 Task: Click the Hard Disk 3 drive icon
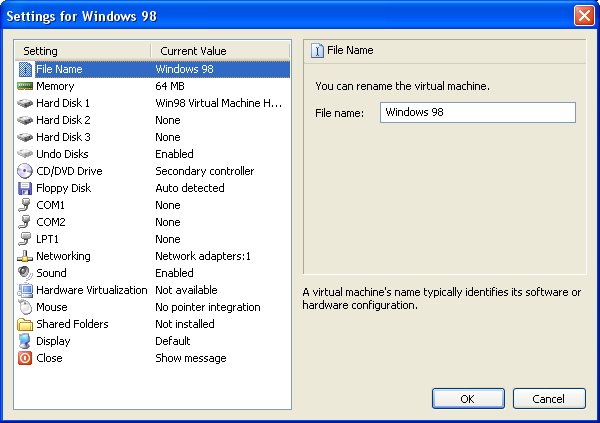[x=25, y=137]
